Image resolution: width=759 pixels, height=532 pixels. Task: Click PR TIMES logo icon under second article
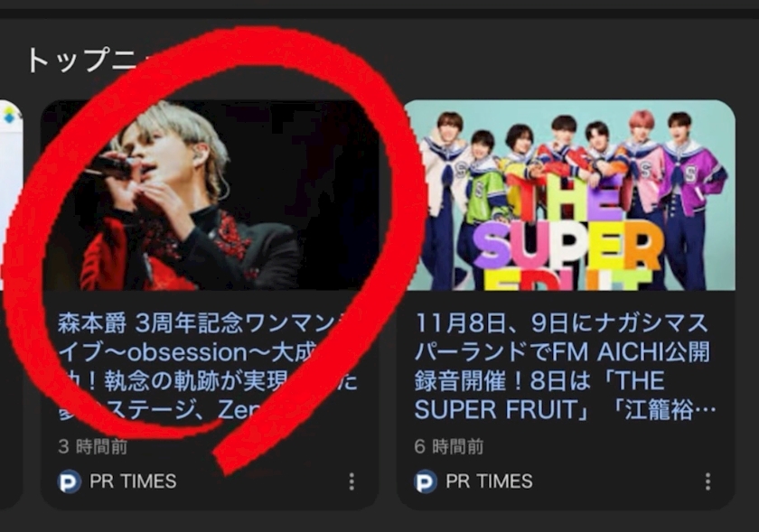[x=426, y=481]
